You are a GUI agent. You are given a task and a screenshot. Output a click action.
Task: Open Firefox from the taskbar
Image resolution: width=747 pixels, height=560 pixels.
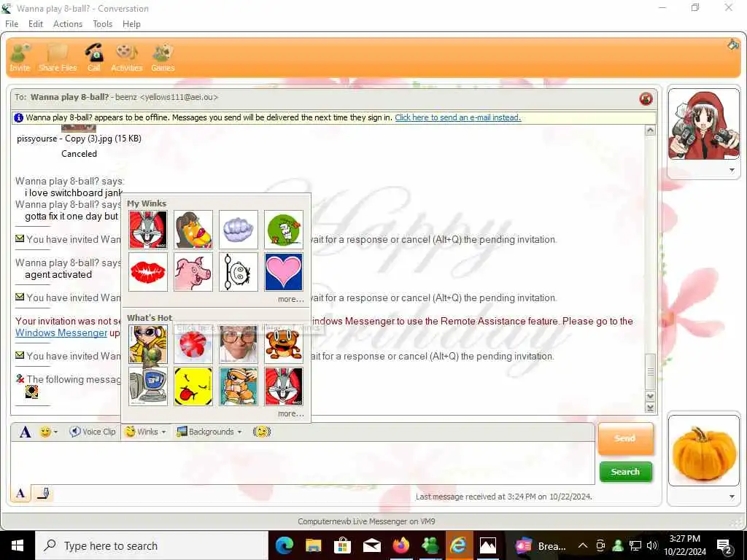(x=400, y=545)
